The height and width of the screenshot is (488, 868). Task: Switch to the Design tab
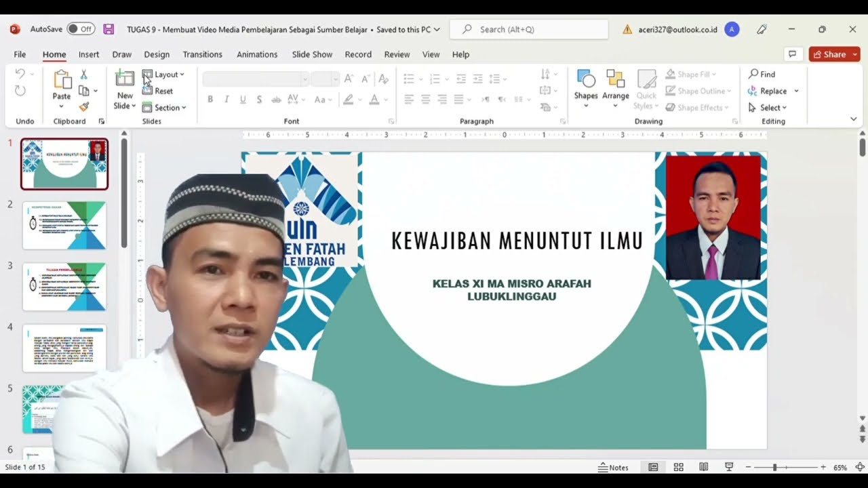[157, 54]
